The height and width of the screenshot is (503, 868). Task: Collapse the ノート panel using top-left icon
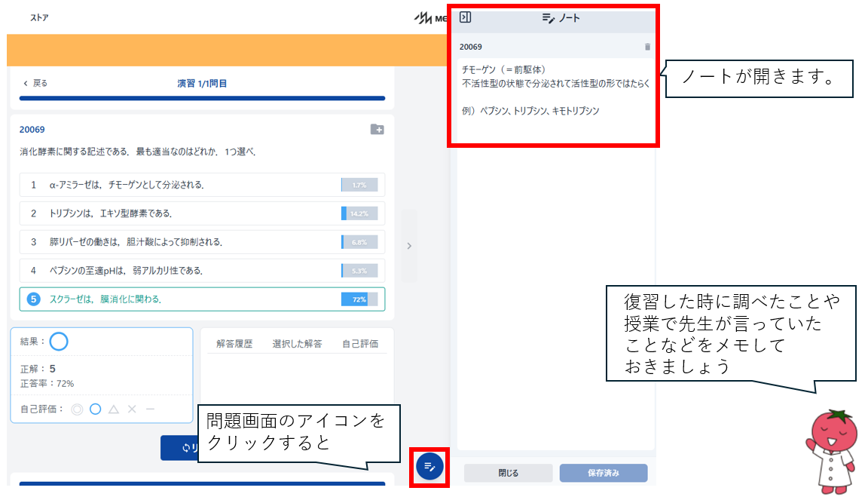[465, 17]
